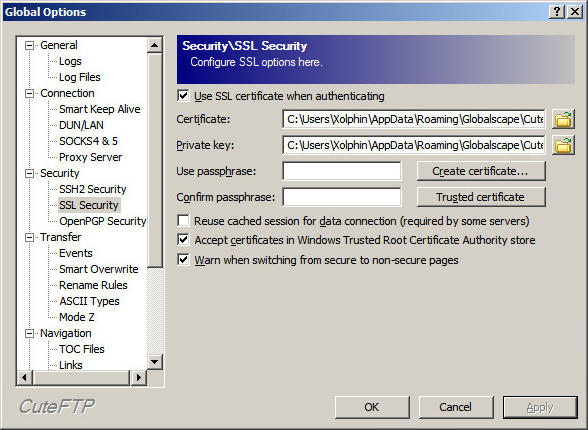Select SSL Security in the tree
This screenshot has height=430, width=588.
pos(89,205)
